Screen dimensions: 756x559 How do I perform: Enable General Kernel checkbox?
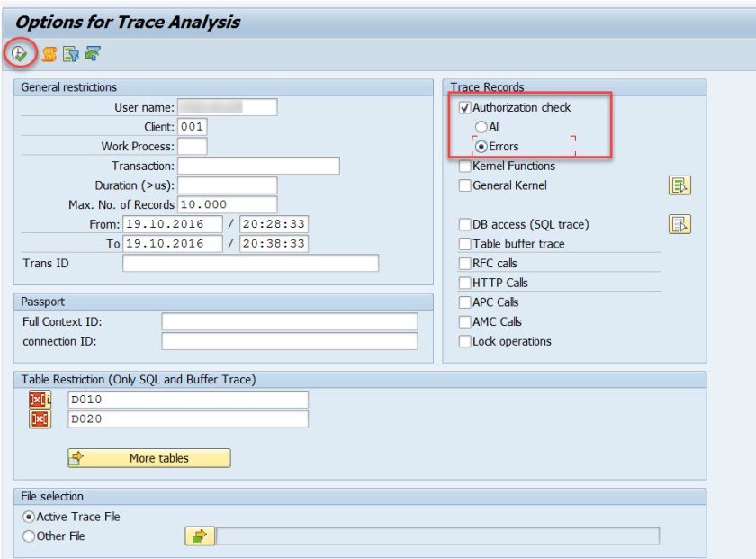click(x=464, y=185)
